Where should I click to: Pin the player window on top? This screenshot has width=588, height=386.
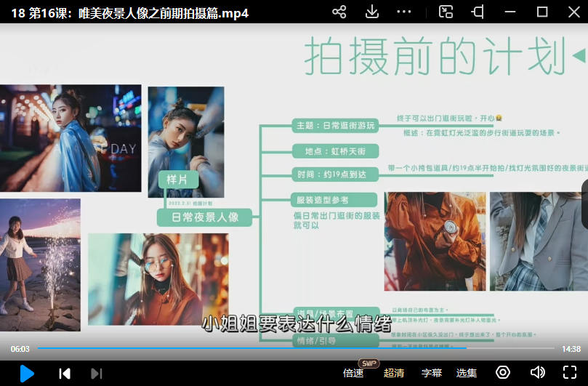click(x=478, y=12)
